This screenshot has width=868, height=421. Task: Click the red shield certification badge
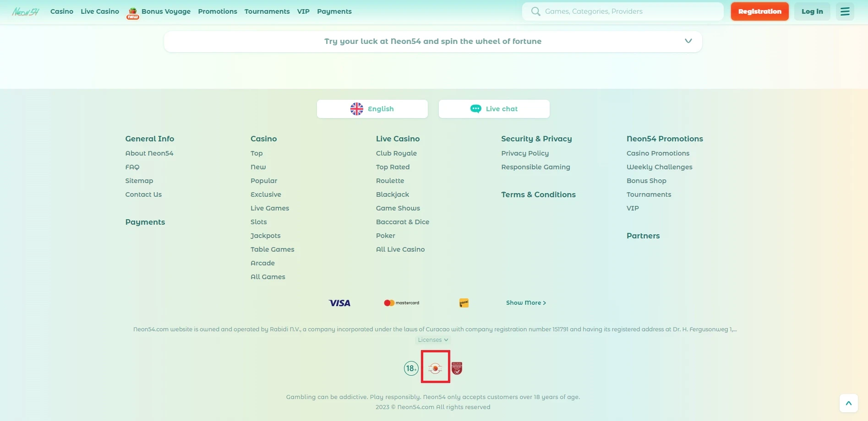click(x=457, y=368)
